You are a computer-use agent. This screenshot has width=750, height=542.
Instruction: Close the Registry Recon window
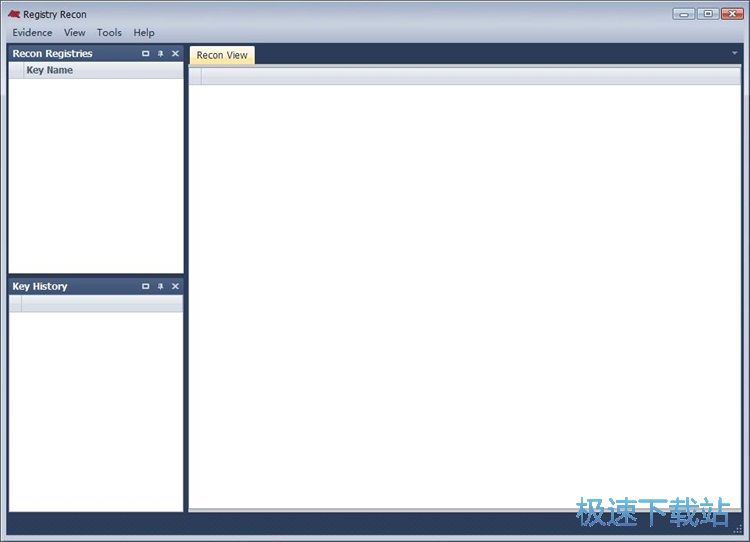732,14
